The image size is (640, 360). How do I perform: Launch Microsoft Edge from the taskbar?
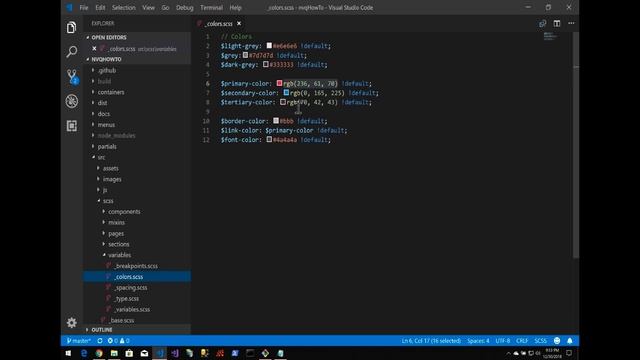point(84,353)
